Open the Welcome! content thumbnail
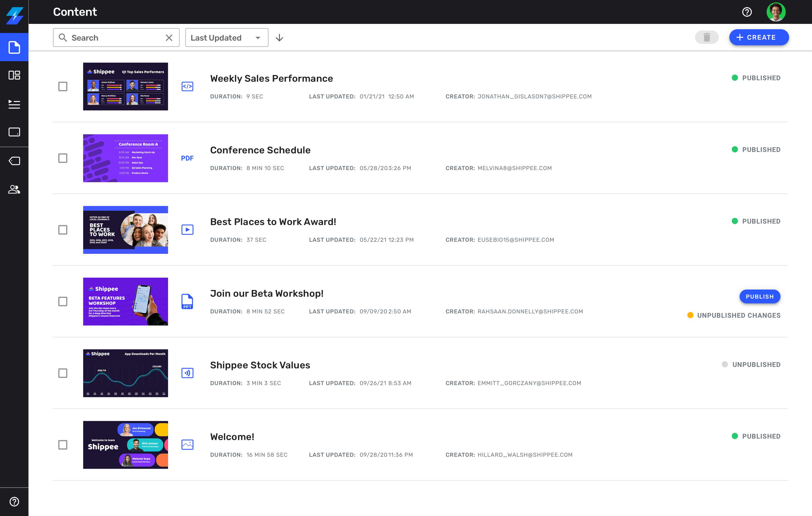This screenshot has width=812, height=516. [x=125, y=445]
